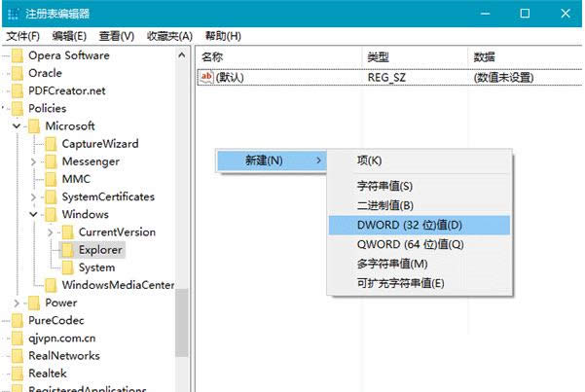The width and height of the screenshot is (585, 392).
Task: Click the PureCodec folder icon
Action: click(x=18, y=321)
